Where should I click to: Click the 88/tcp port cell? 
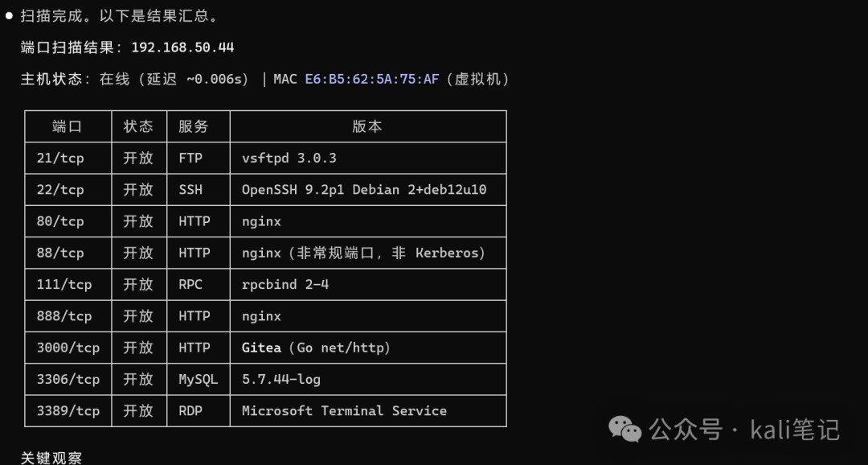coord(68,253)
